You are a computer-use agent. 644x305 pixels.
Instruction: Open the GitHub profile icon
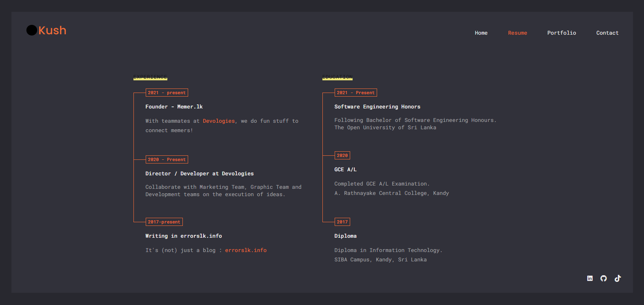604,278
